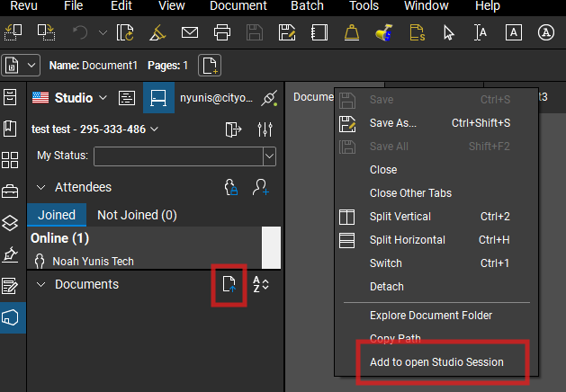Click the Print toolbar icon

(x=222, y=33)
